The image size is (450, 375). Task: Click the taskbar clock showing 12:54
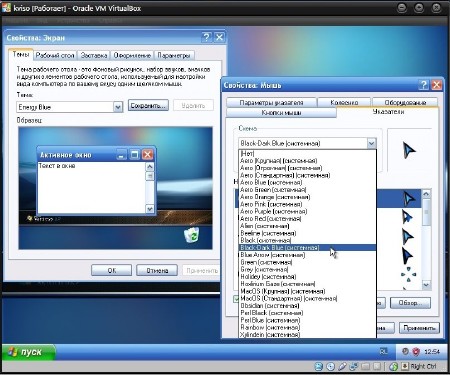pos(432,352)
